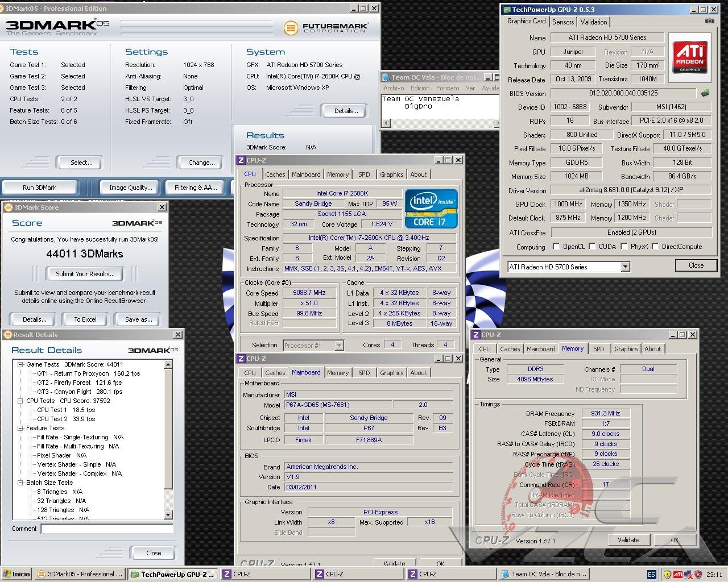
Task: Collapse the CPU Tests tree node
Action: 20,401
